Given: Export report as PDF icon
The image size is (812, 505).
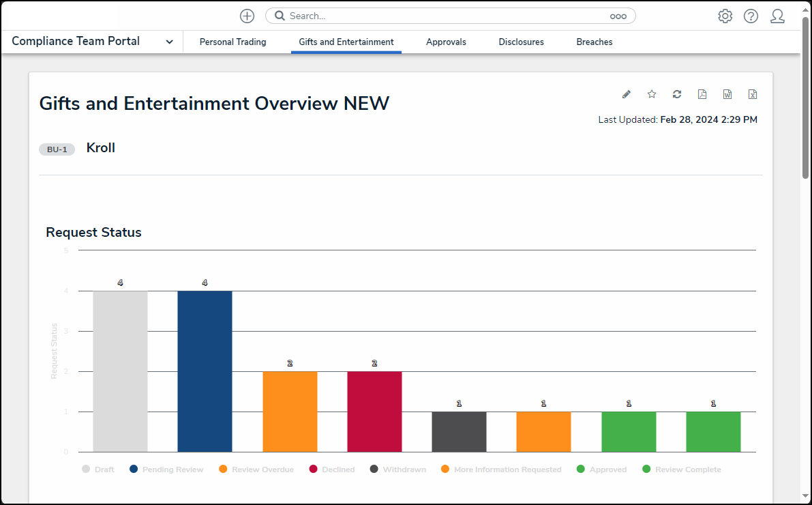Looking at the screenshot, I should [x=702, y=94].
